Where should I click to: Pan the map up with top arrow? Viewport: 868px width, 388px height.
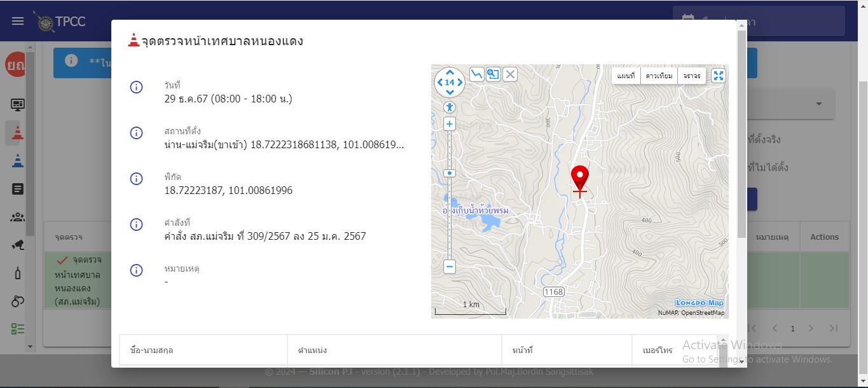click(x=450, y=72)
